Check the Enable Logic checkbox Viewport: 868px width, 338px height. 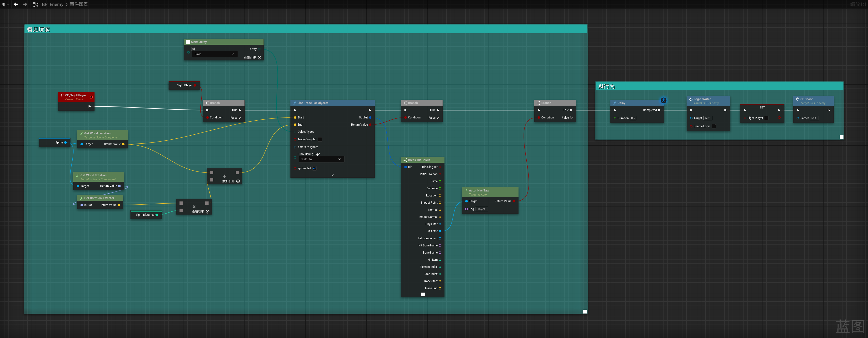click(713, 126)
